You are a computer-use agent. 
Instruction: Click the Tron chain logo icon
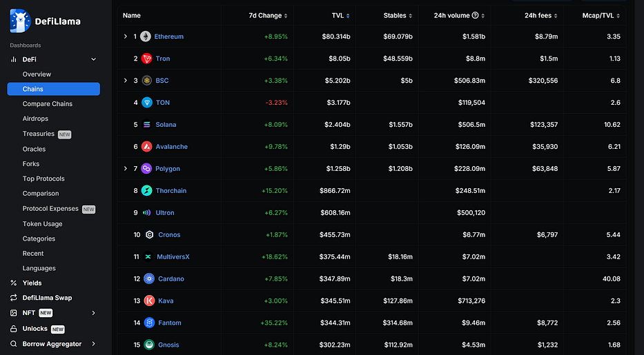coord(146,59)
